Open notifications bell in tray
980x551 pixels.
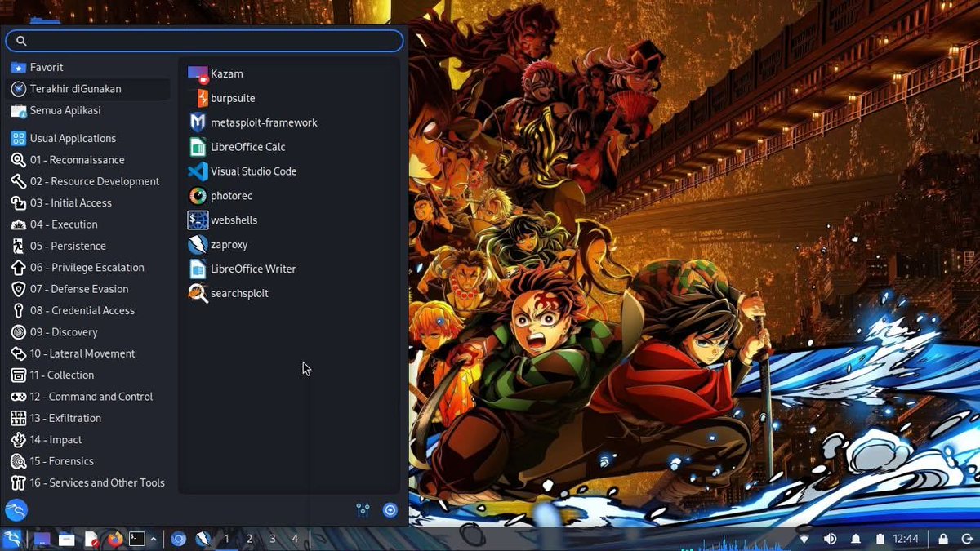point(857,539)
